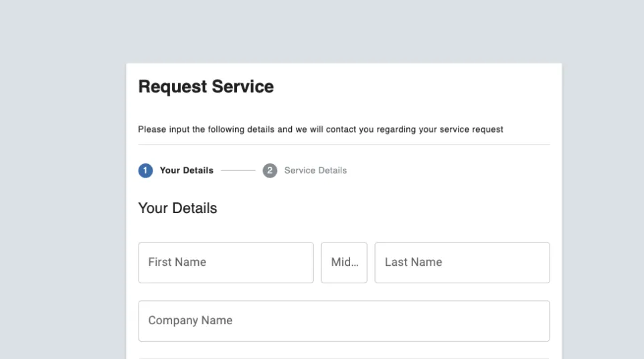This screenshot has height=359, width=644.
Task: Click the Request Service heading
Action: (x=206, y=86)
